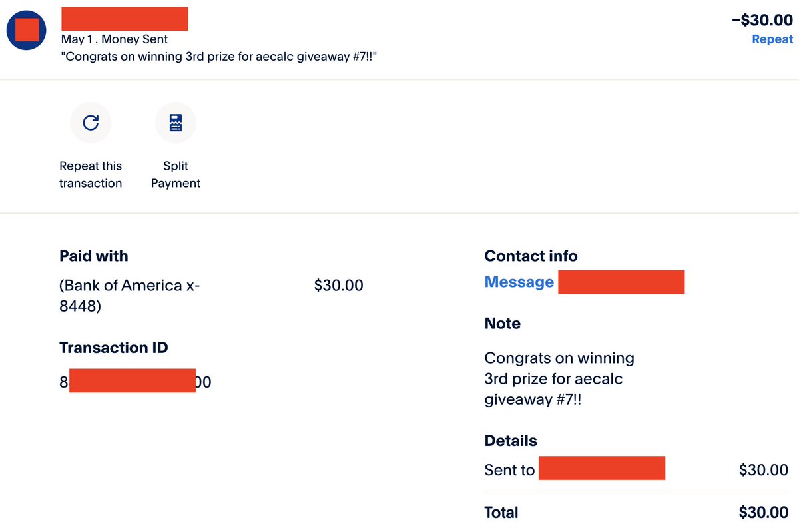799x532 pixels.
Task: Click the blue Repeat link under -$30.00
Action: pos(772,39)
